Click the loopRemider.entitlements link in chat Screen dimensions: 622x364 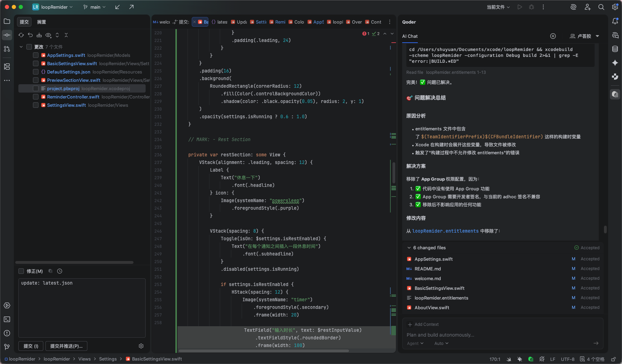(x=445, y=231)
